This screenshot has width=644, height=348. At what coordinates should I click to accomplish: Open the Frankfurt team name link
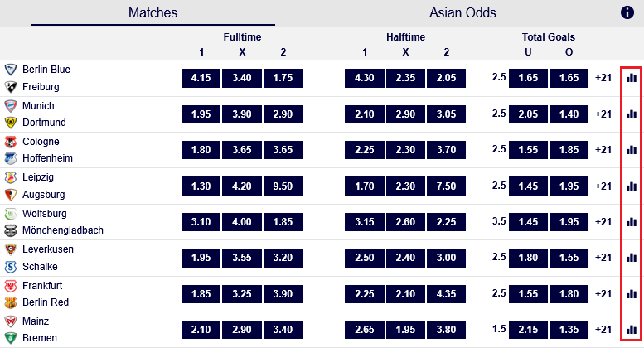42,285
